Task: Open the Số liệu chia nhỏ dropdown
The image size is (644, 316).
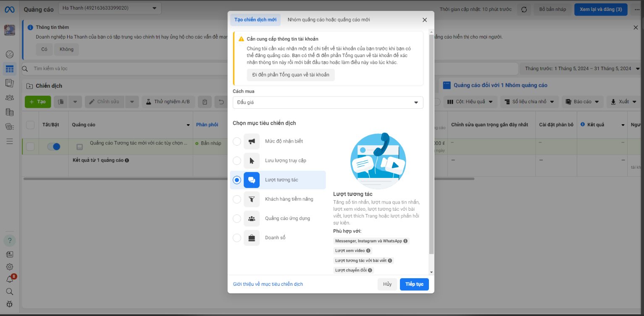Action: pos(530,102)
